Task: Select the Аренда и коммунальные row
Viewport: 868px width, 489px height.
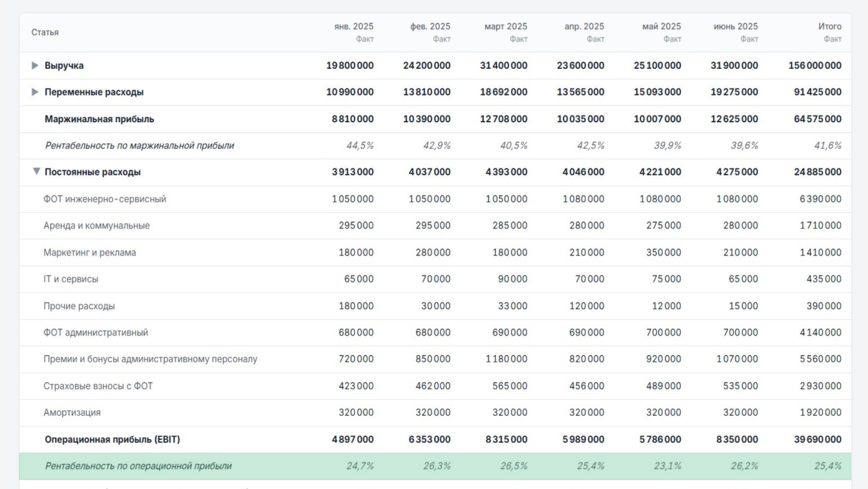Action: coord(435,226)
